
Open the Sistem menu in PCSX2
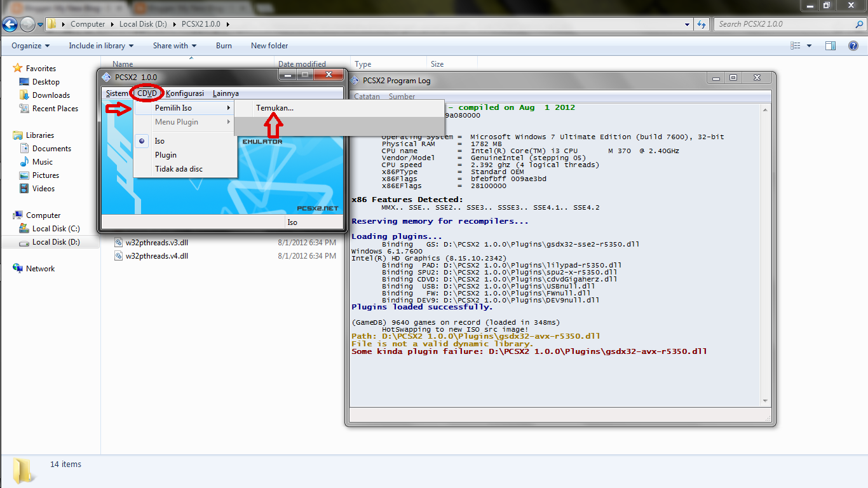(x=117, y=93)
